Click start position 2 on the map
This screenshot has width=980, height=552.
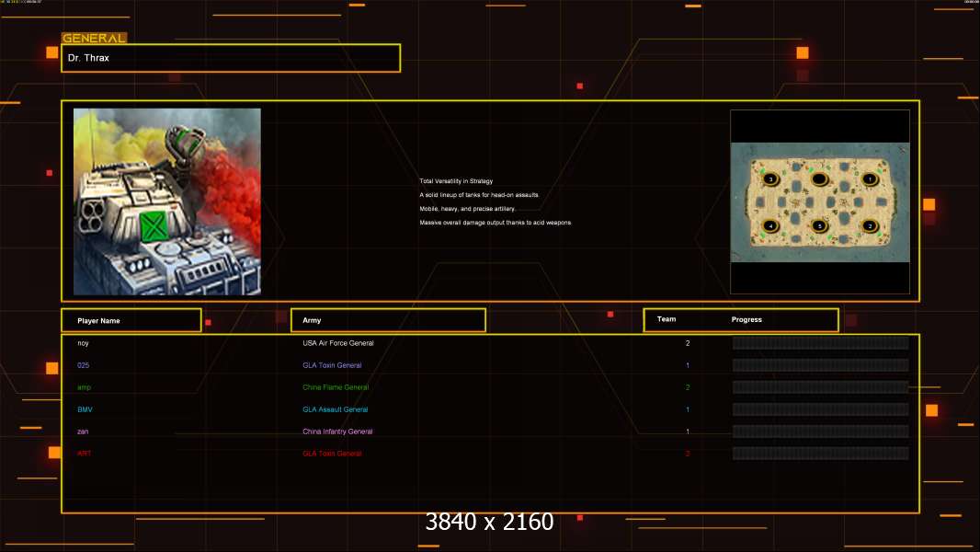(870, 225)
